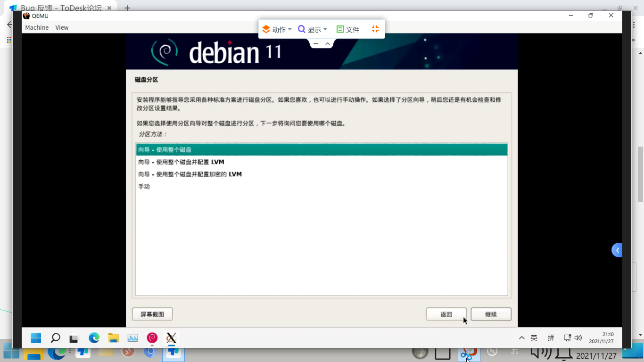Launch Microsoft Edge from remote taskbar
Screen dimensions: 644x362
click(x=94, y=338)
